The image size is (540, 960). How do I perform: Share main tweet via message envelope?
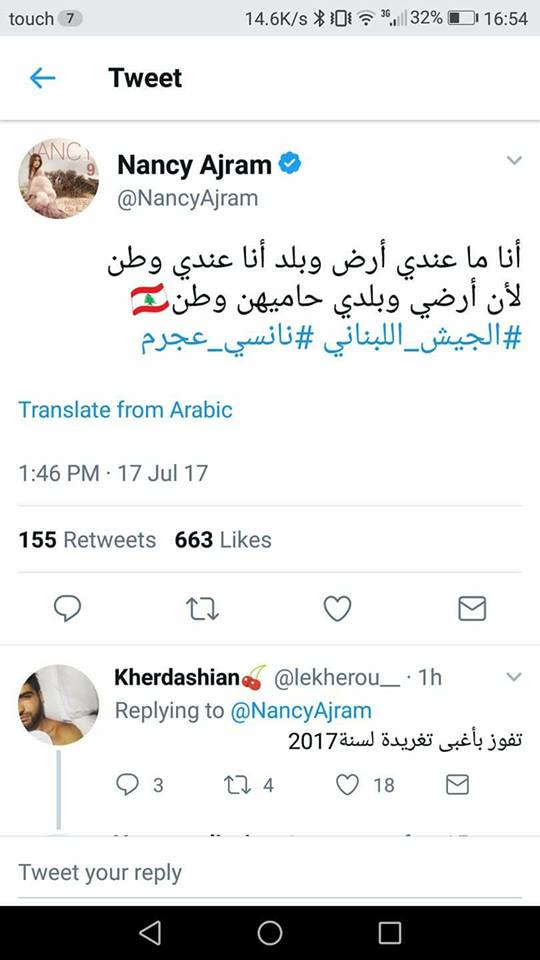472,609
